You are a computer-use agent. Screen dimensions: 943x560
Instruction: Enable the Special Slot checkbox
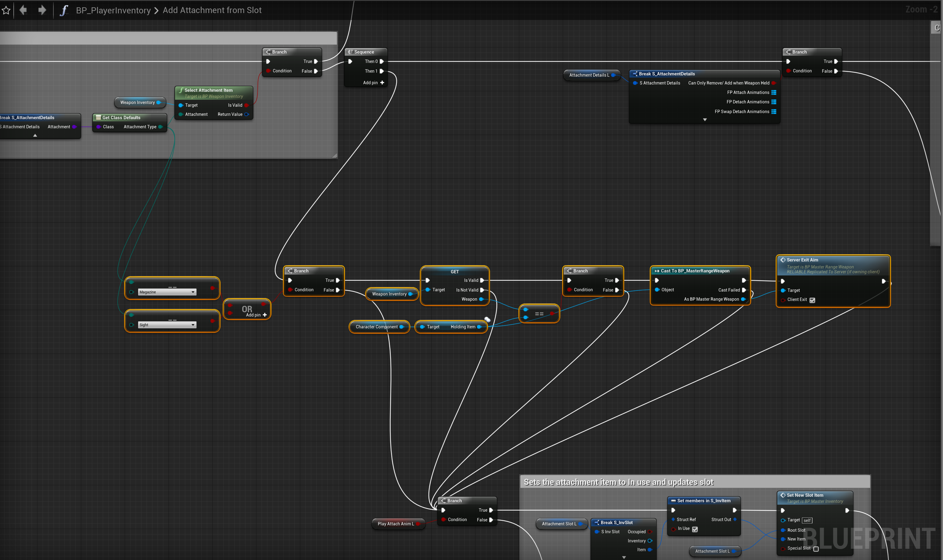tap(816, 549)
